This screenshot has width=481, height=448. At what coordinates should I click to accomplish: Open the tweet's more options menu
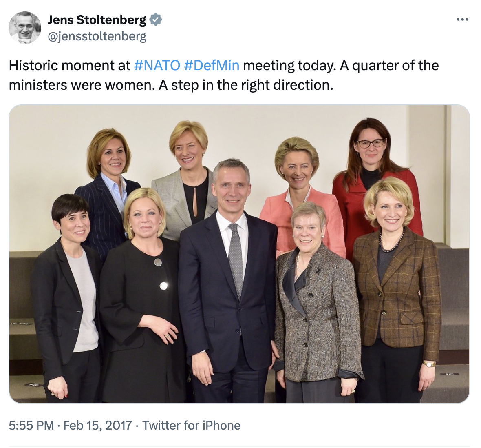pos(462,20)
